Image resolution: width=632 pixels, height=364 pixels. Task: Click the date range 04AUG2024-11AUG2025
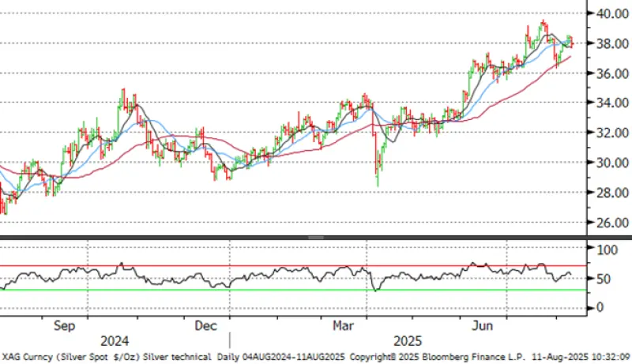point(294,357)
